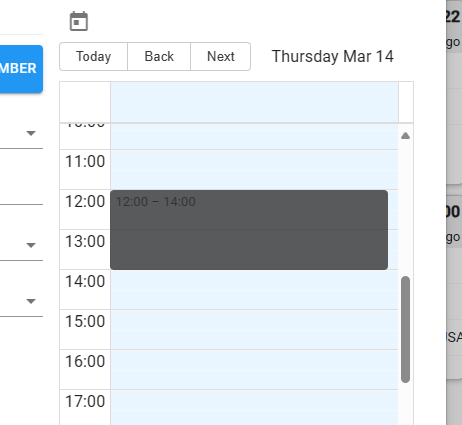Click the scrollbar track above the thumb
The width and height of the screenshot is (462, 425).
click(x=405, y=208)
